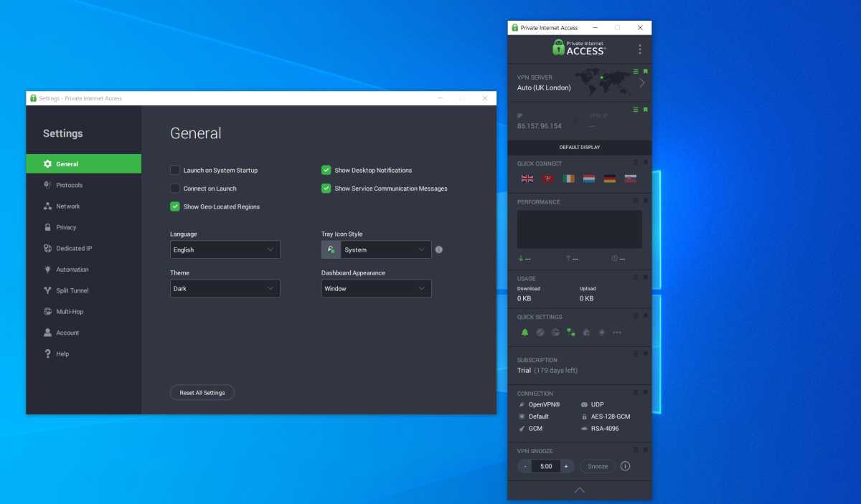Click the Private Internet Access logo
The height and width of the screenshot is (504, 861).
[579, 48]
